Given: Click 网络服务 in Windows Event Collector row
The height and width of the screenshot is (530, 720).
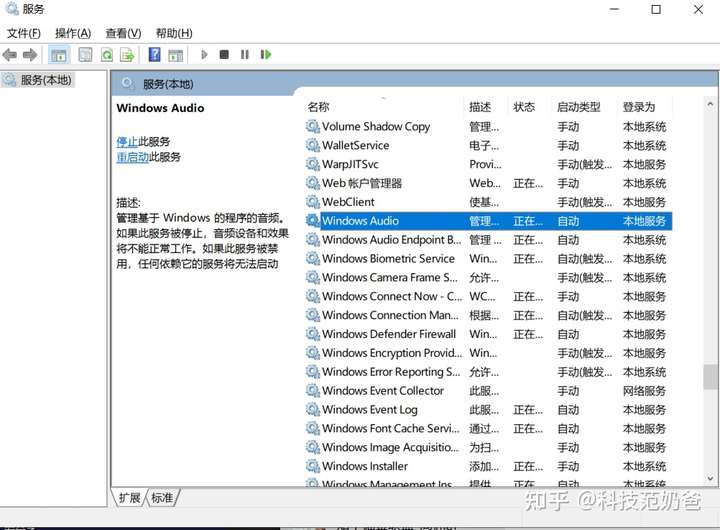Looking at the screenshot, I should 644,391.
